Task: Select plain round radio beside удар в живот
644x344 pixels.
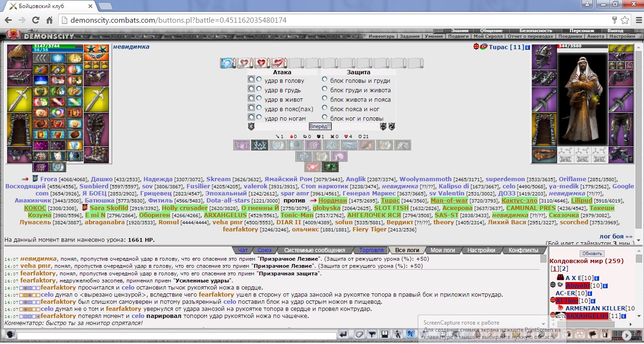Action: (259, 98)
